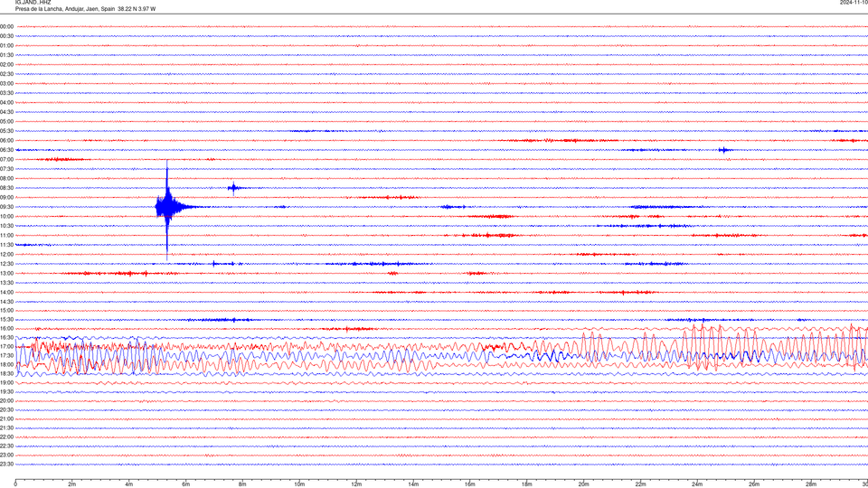
Task: Click the 8m tick label on time axis
Action: tap(242, 484)
